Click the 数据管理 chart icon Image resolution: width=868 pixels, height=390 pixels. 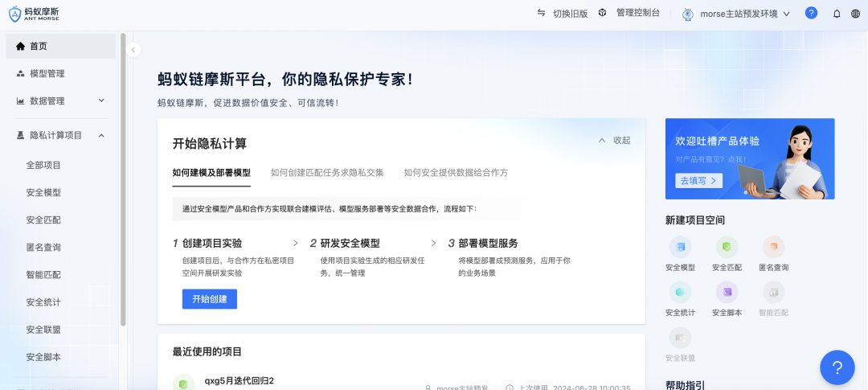[x=20, y=101]
